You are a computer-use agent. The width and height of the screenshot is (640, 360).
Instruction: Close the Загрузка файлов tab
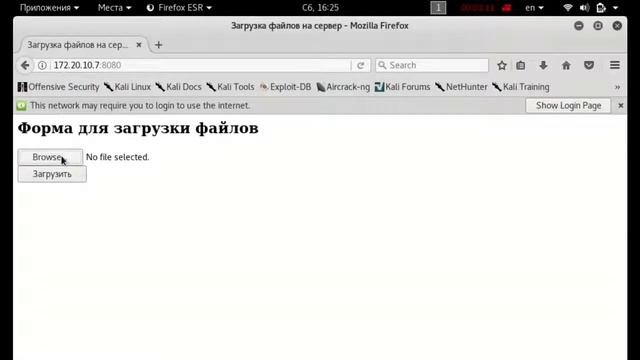tap(139, 45)
